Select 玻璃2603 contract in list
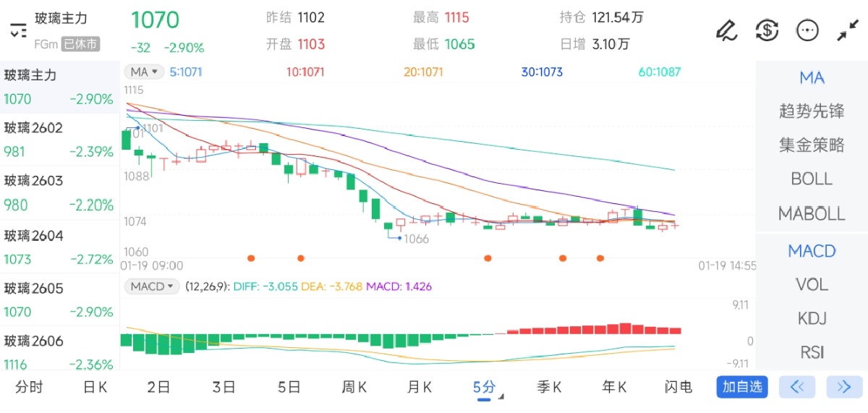Image resolution: width=868 pixels, height=413 pixels. pos(59,193)
